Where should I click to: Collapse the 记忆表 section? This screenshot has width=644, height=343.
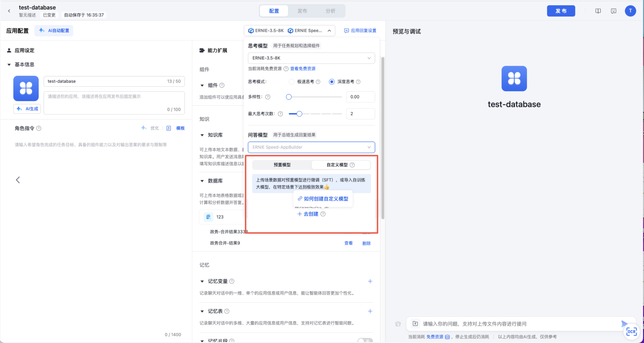(x=202, y=311)
